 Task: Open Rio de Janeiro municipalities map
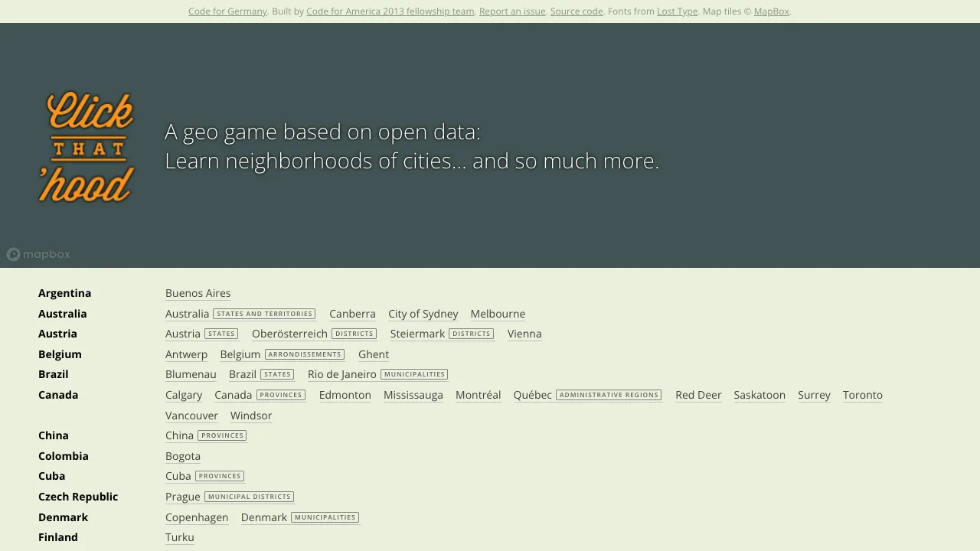point(378,374)
